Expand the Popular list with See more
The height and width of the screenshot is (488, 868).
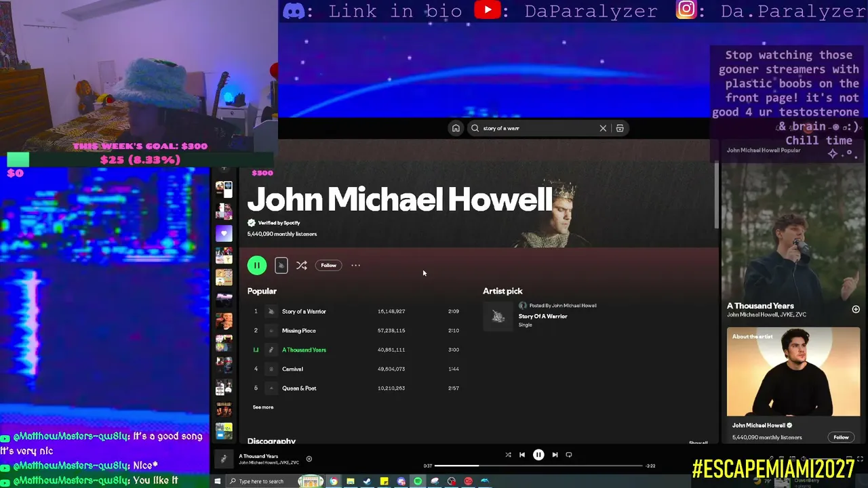tap(263, 407)
